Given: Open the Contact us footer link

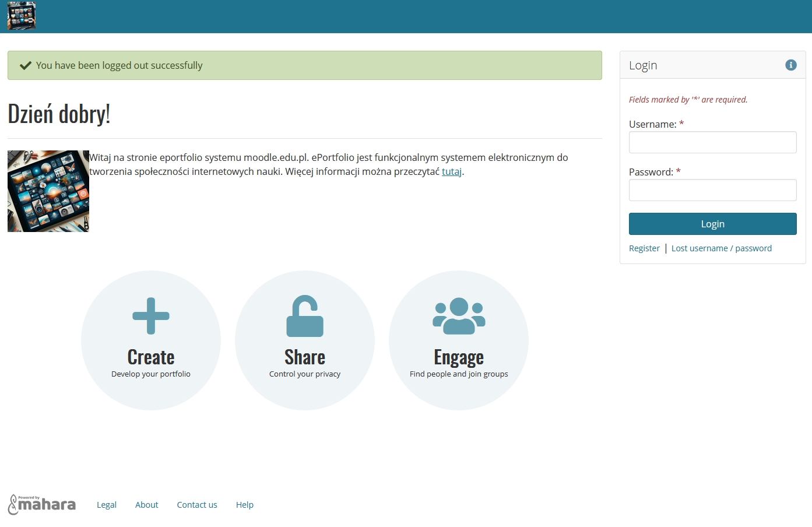Looking at the screenshot, I should point(197,505).
